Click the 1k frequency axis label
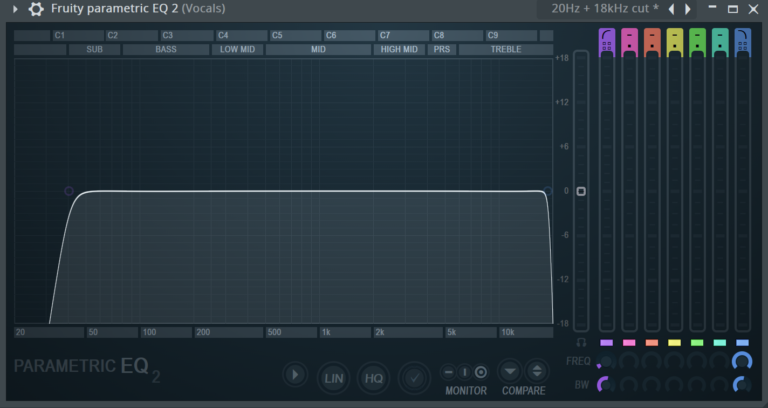The height and width of the screenshot is (408, 768). 326,332
